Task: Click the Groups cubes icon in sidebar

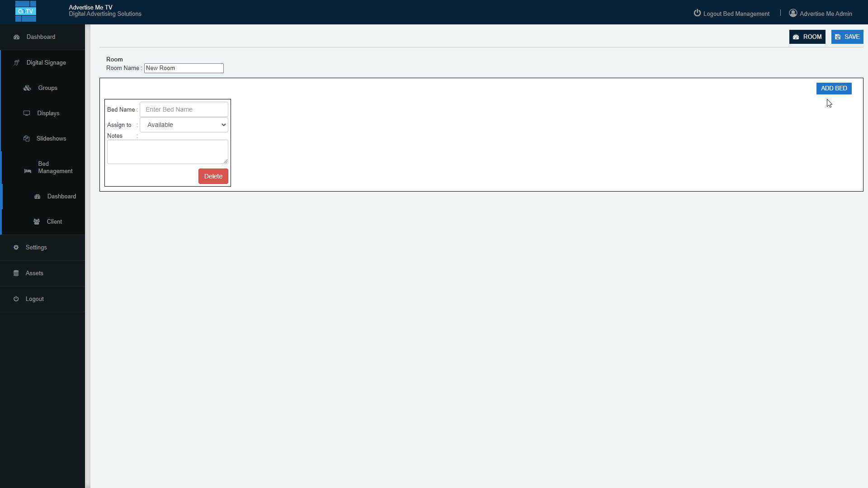Action: click(27, 88)
